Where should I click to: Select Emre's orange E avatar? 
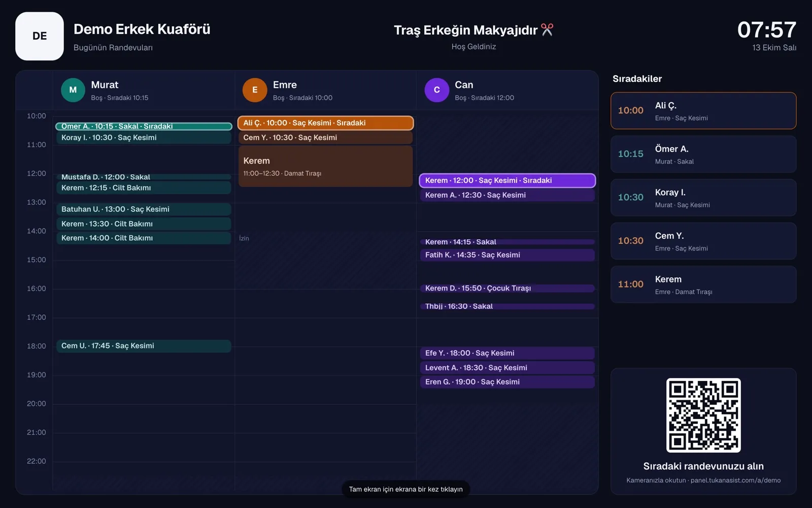255,90
